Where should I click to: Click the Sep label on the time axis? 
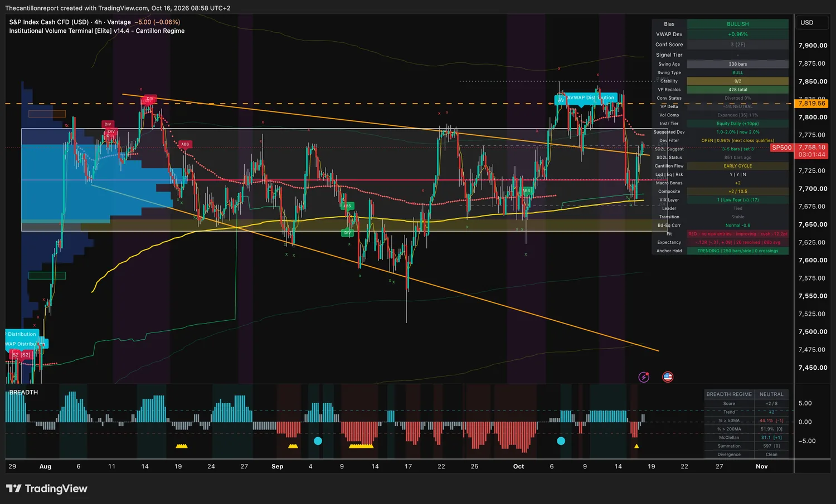(277, 467)
